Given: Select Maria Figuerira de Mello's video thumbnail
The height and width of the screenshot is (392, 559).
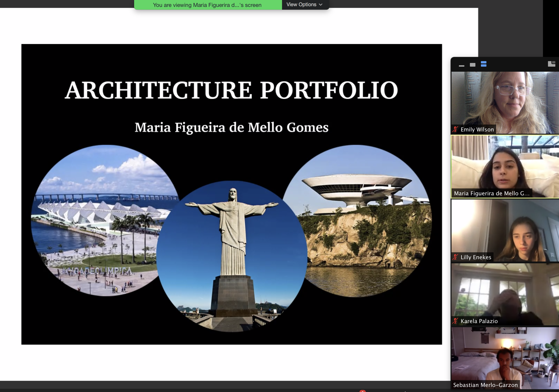Looking at the screenshot, I should point(505,167).
